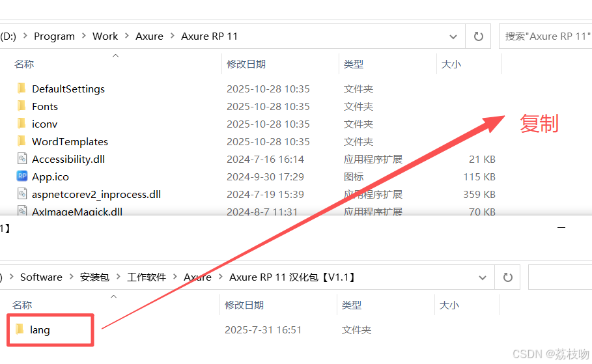Click the 2024-7-16 16:14 date cell
Screen dimensions: 592x364
pyautogui.click(x=266, y=160)
